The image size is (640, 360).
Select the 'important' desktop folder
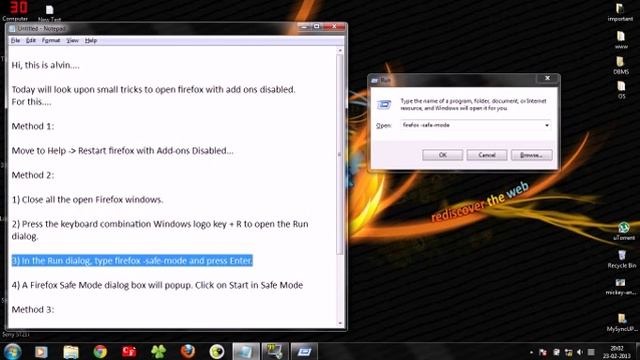[620, 12]
